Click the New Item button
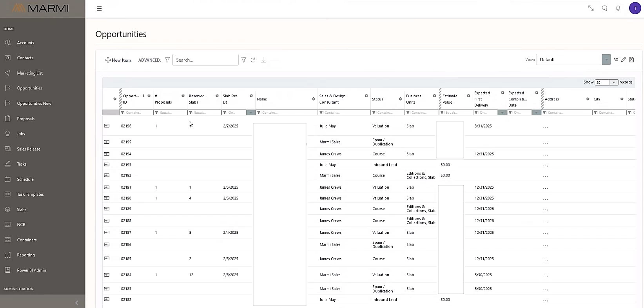This screenshot has width=644, height=308. [x=118, y=60]
